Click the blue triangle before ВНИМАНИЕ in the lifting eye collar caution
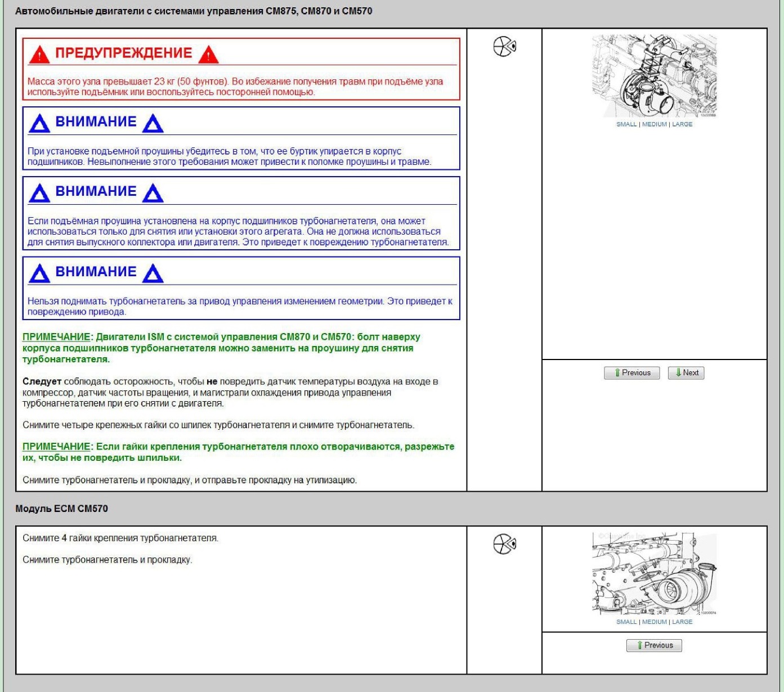 coord(39,123)
